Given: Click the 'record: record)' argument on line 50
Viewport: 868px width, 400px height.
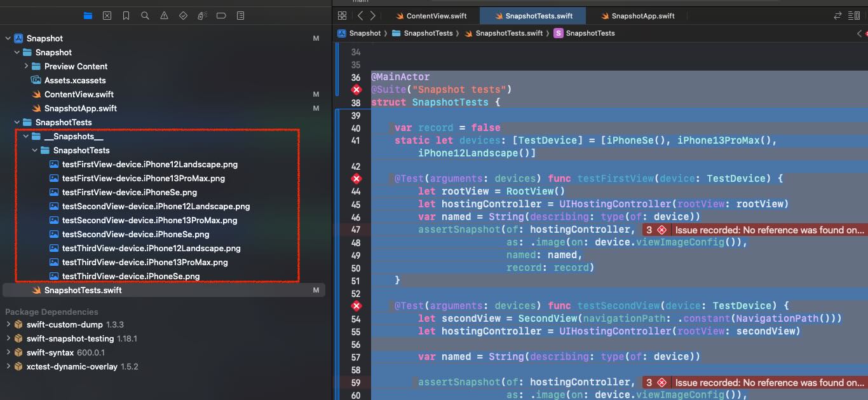Looking at the screenshot, I should click(550, 268).
